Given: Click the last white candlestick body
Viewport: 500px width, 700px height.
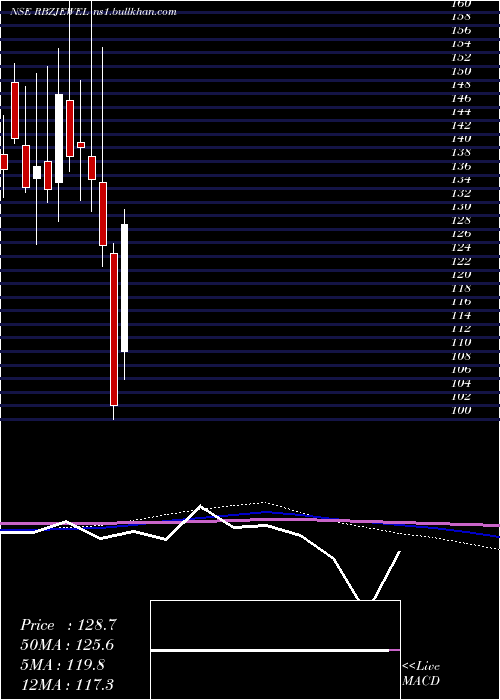Looking at the screenshot, I should (x=125, y=288).
